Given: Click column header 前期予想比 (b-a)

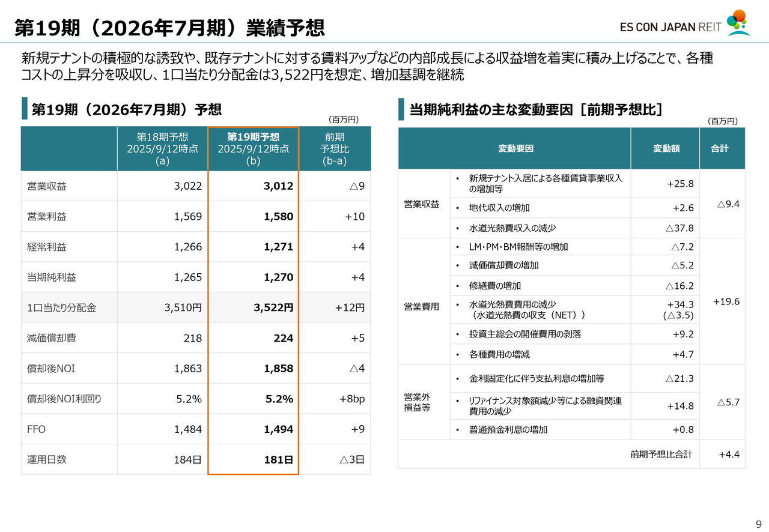Looking at the screenshot, I should tap(335, 149).
